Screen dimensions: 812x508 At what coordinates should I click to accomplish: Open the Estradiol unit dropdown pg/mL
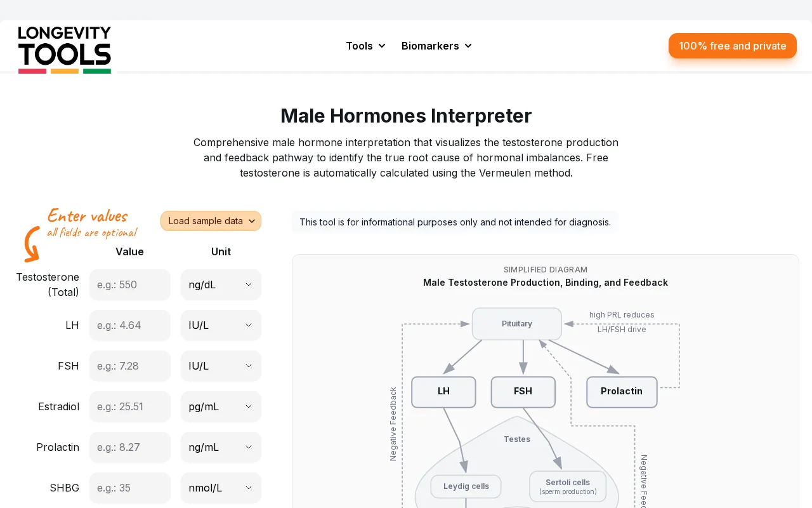221,406
